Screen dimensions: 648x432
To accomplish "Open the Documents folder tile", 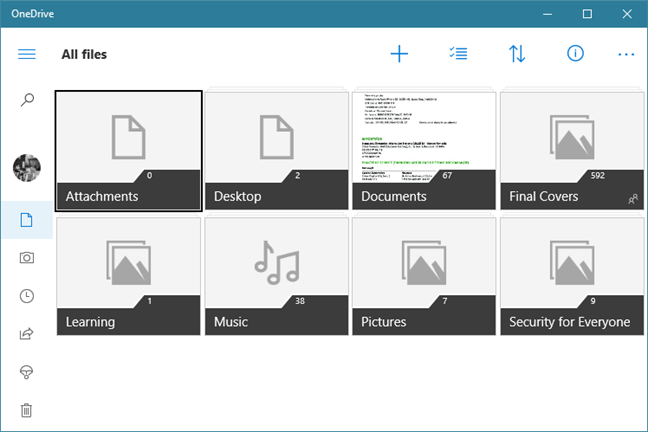I will coord(424,151).
